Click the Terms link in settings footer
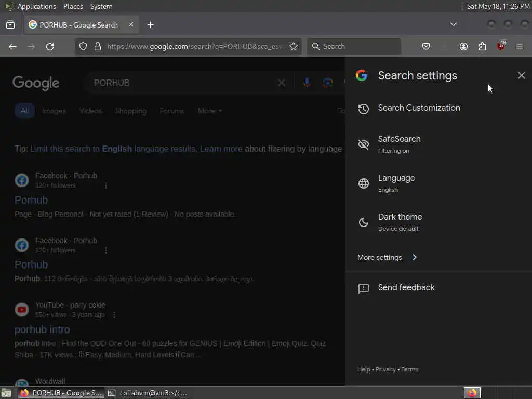This screenshot has height=399, width=532. click(409, 369)
